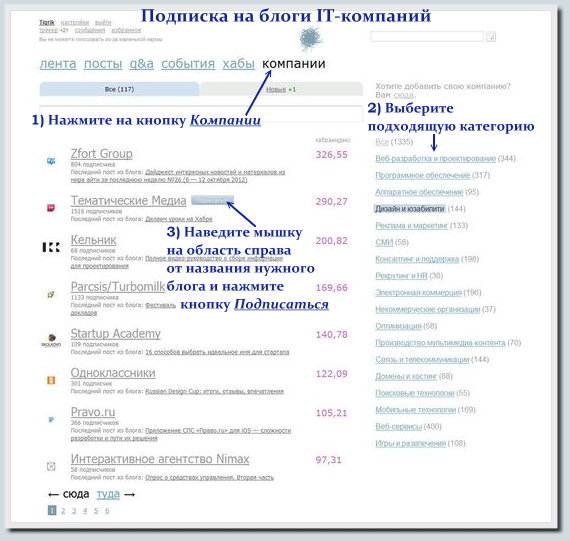Select Поисковые технологии category
This screenshot has height=541, width=570.
coord(415,393)
